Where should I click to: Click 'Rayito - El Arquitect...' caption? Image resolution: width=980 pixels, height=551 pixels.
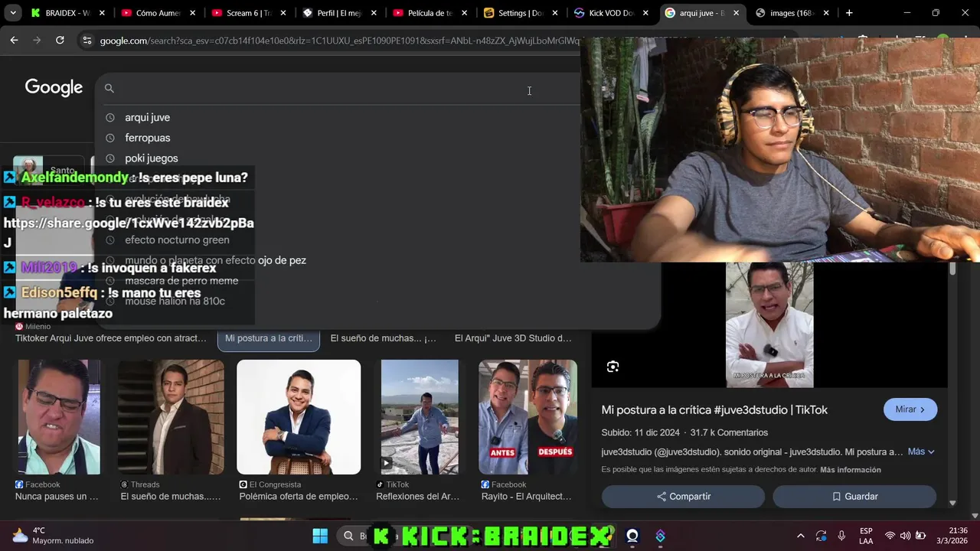526,497
